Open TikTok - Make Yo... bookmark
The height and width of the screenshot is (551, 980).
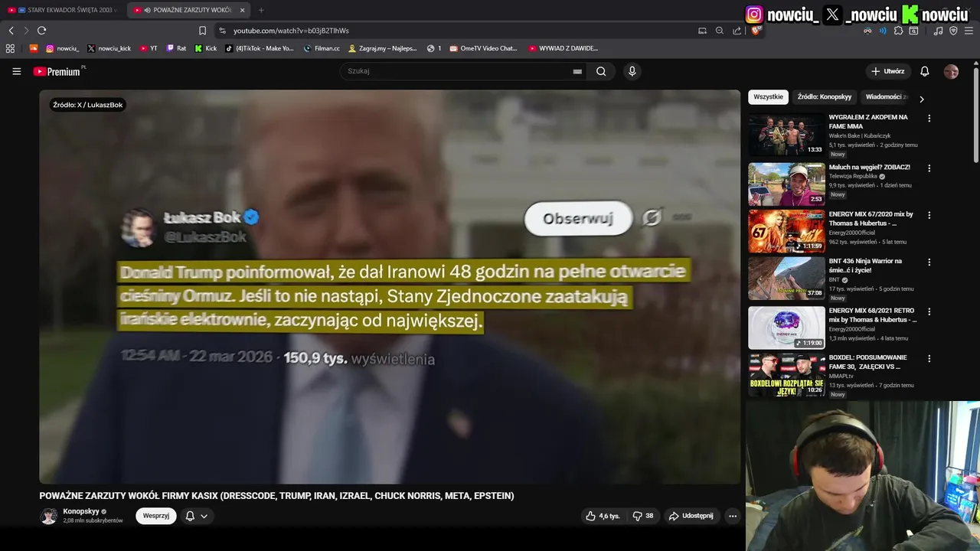click(259, 48)
